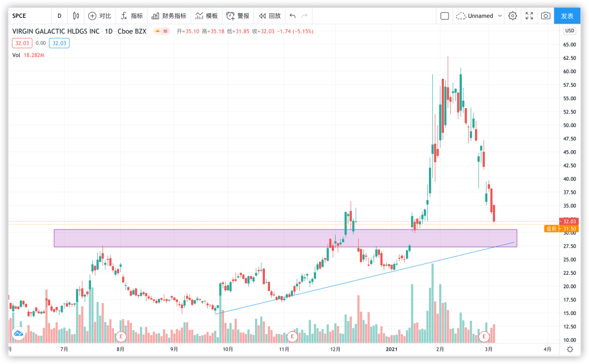Open chart settings gear in toolbar

click(x=512, y=16)
